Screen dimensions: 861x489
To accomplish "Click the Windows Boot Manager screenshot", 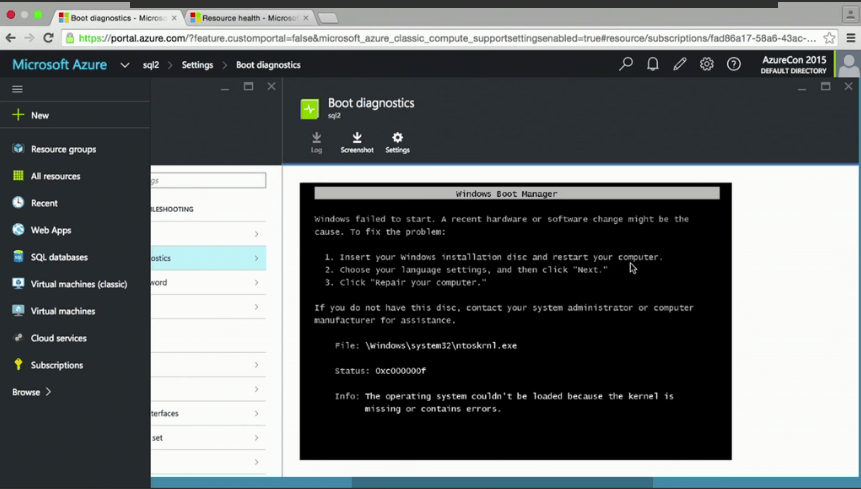I will click(516, 321).
